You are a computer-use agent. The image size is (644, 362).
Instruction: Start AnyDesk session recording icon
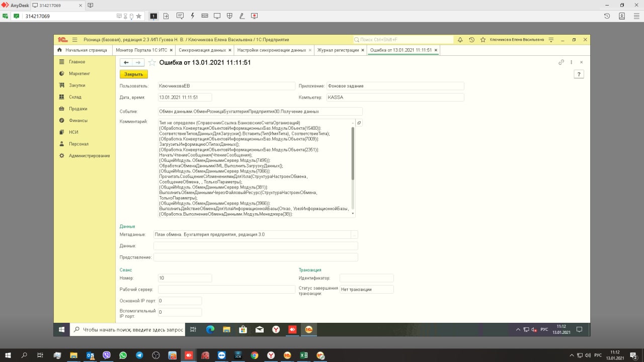point(255,16)
